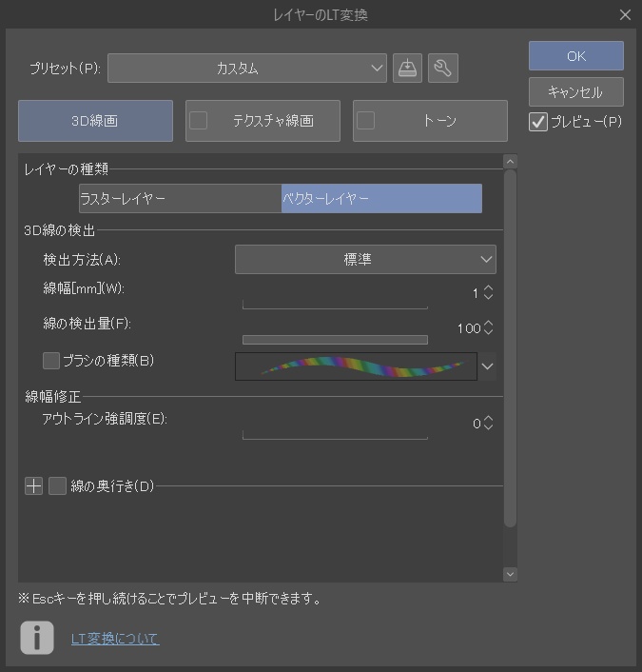Click the OK button

(576, 56)
